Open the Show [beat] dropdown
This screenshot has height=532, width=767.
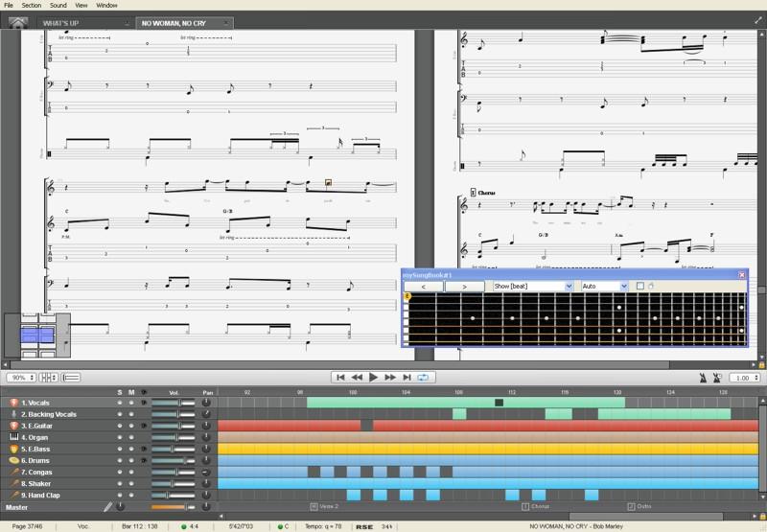[x=532, y=286]
